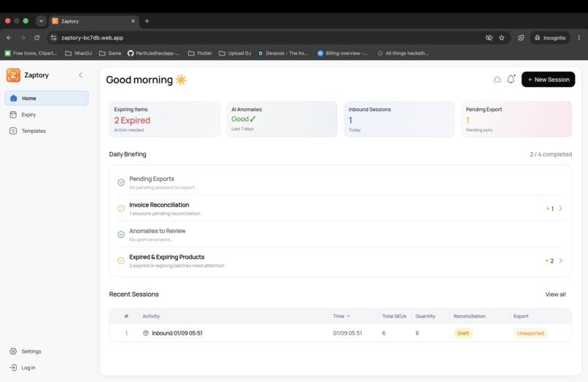The height and width of the screenshot is (382, 588).
Task: Click the 2 / 4 completed text
Action: [x=551, y=154]
